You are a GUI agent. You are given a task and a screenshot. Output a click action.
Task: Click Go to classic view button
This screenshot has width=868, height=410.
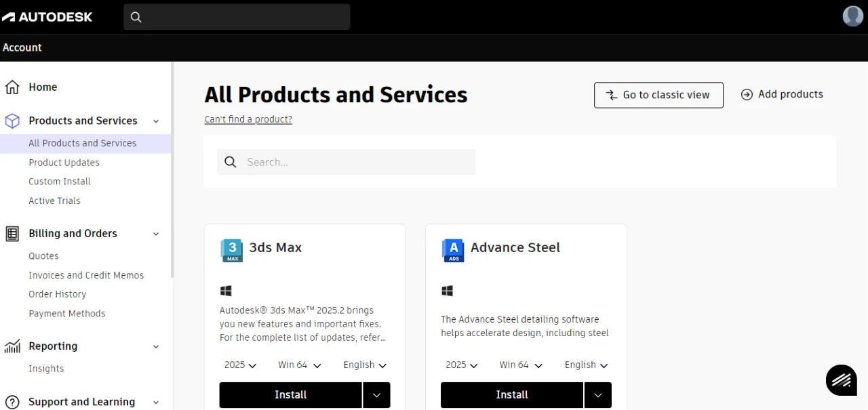(658, 95)
